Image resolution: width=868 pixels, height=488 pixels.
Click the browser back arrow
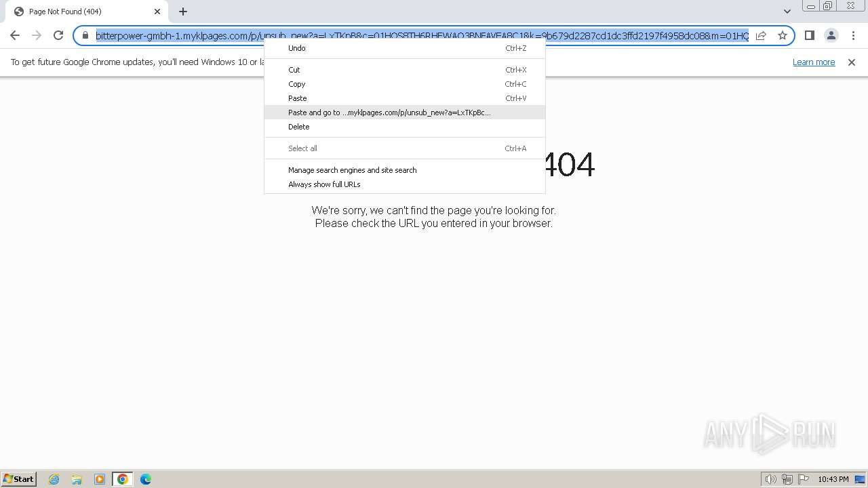click(15, 35)
